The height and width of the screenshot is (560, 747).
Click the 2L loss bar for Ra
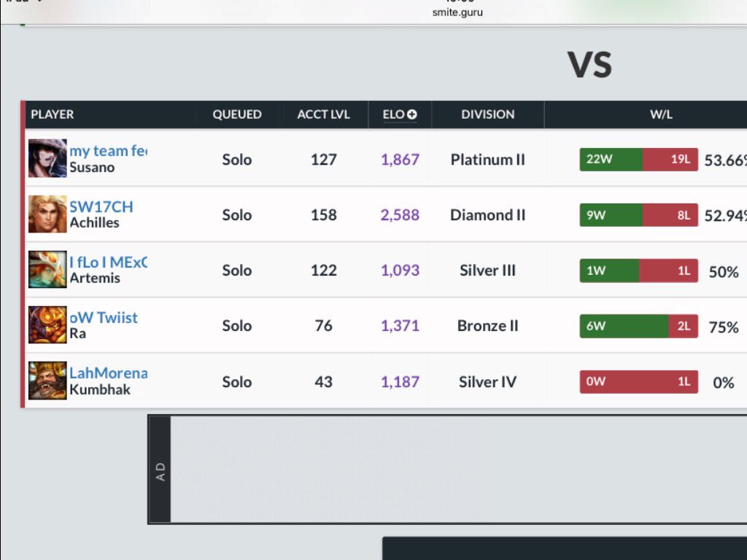click(683, 326)
